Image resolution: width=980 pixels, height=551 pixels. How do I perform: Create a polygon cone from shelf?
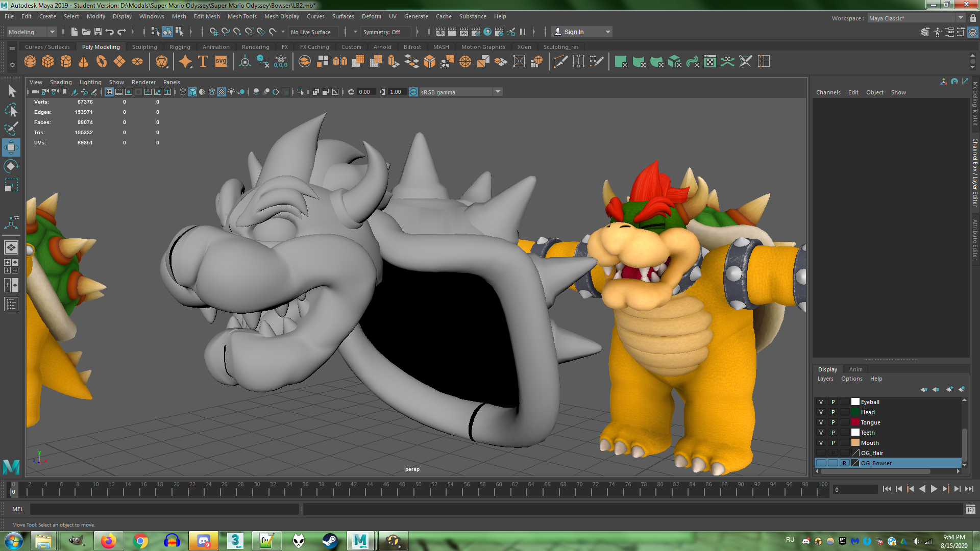84,62
